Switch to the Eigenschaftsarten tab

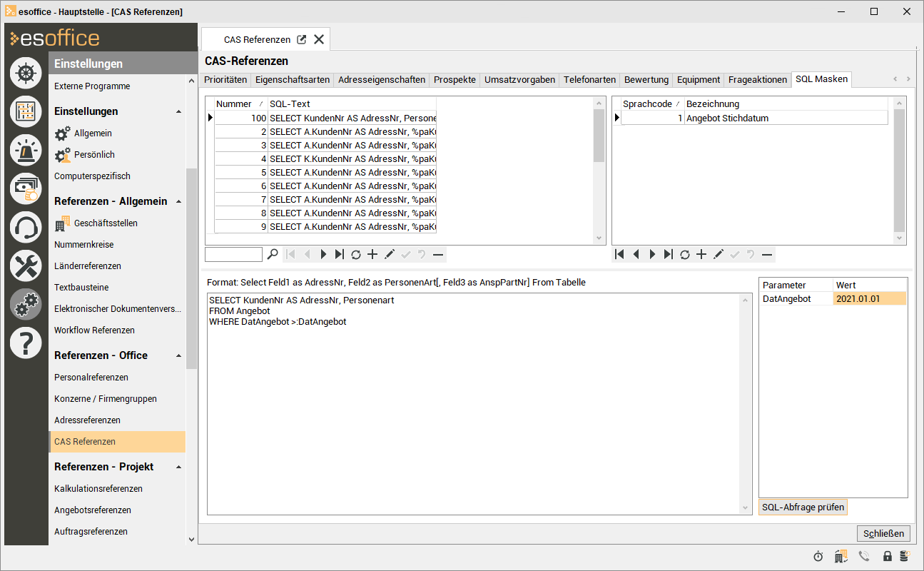pos(293,80)
